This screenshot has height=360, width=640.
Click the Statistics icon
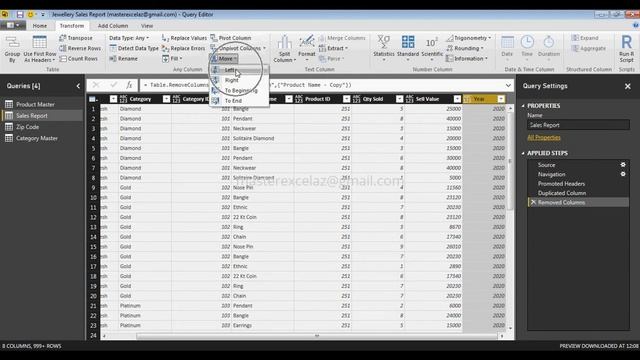point(384,41)
